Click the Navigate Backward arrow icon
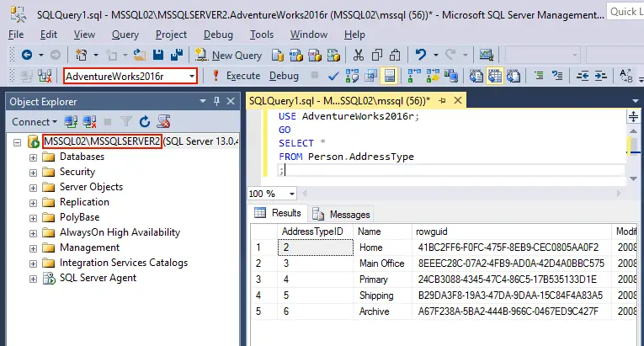The image size is (644, 346). [x=27, y=55]
